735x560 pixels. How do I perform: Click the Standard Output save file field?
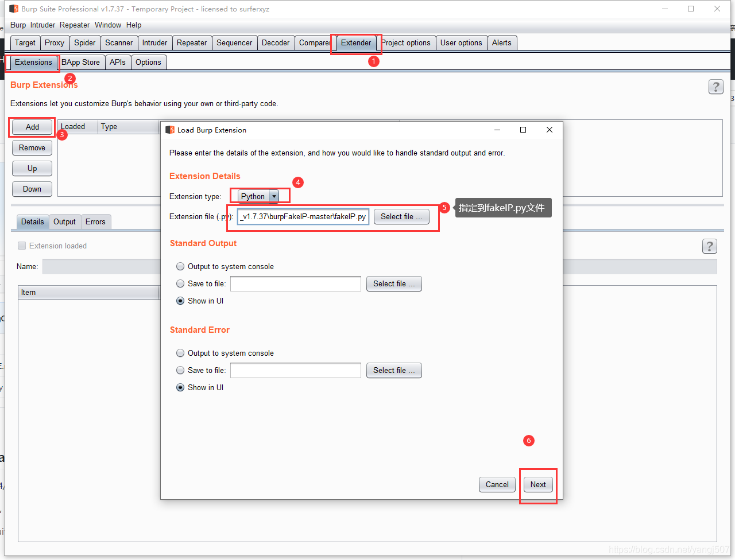pyautogui.click(x=296, y=283)
